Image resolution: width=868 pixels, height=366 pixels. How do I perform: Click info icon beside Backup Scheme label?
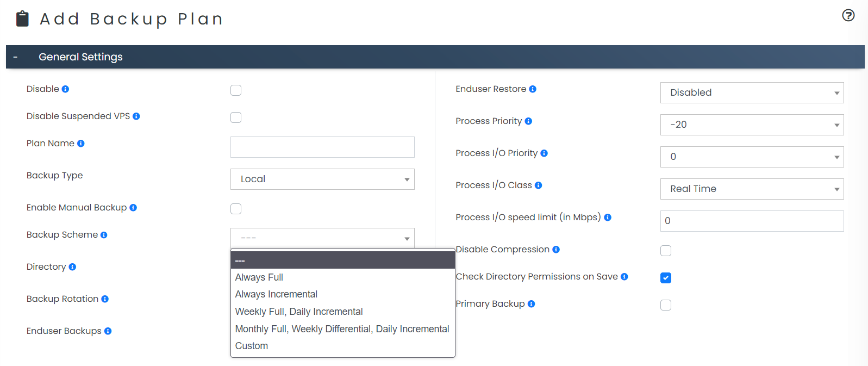[104, 235]
